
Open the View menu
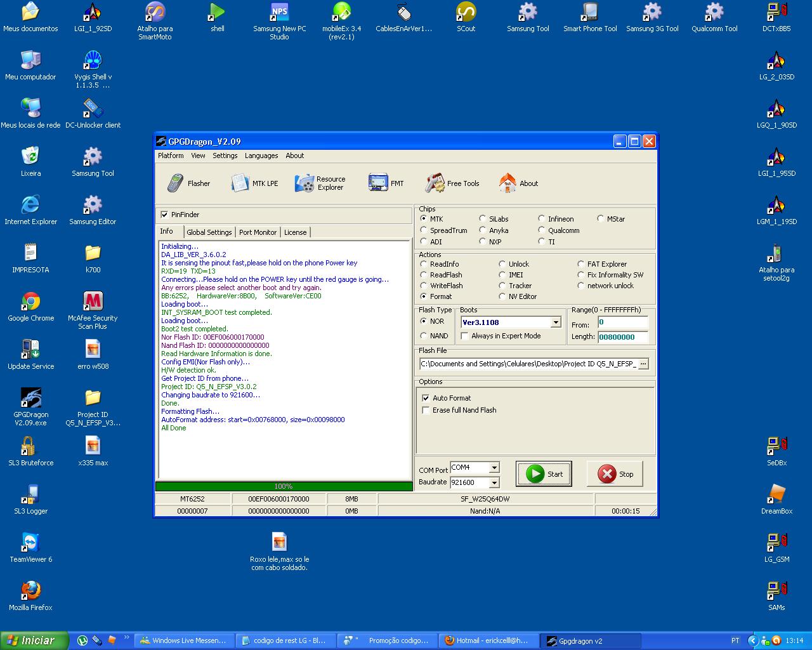coord(198,156)
